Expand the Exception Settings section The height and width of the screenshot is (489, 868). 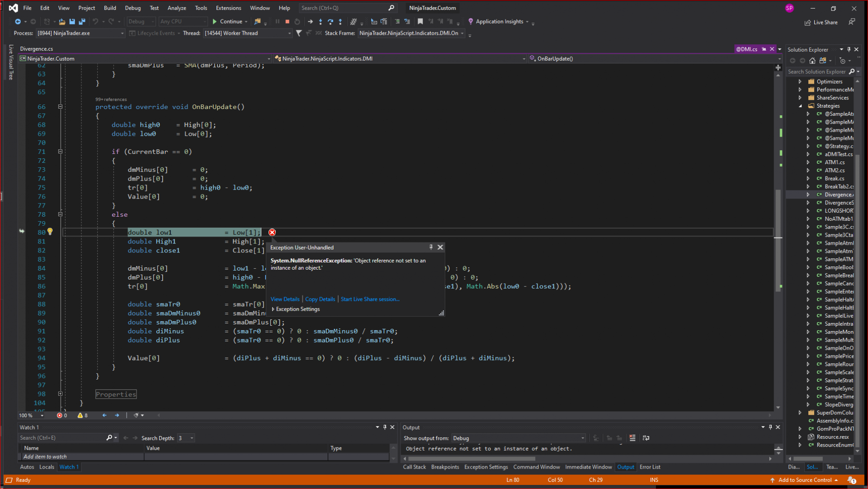click(273, 309)
